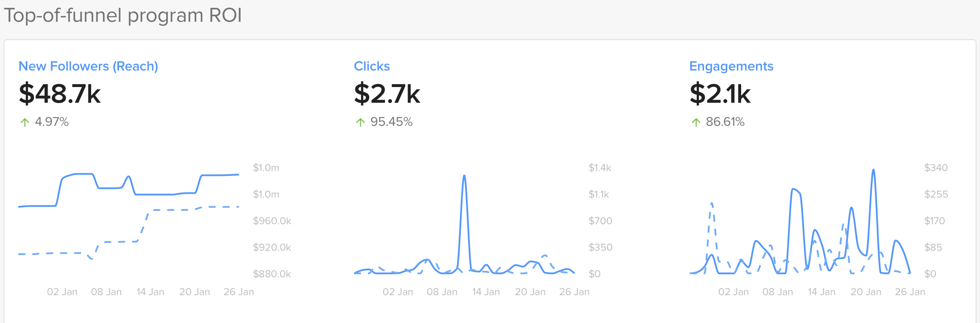Click the $1.4k axis label on Clicks chart
This screenshot has width=980, height=323.
point(600,168)
